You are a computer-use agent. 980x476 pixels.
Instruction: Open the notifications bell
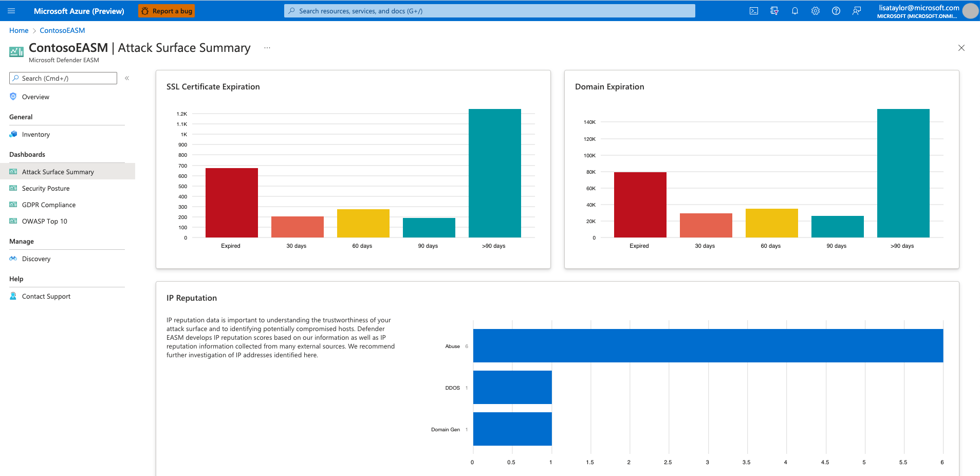coord(795,11)
